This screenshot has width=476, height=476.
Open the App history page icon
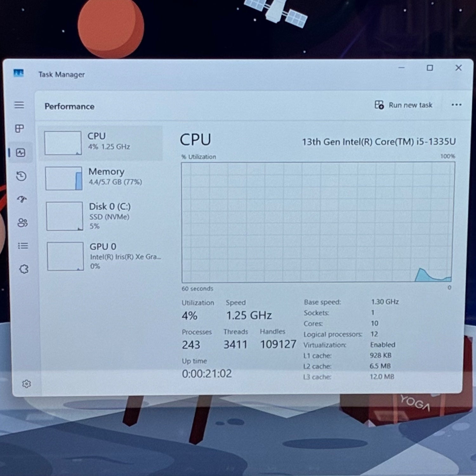tap(21, 176)
